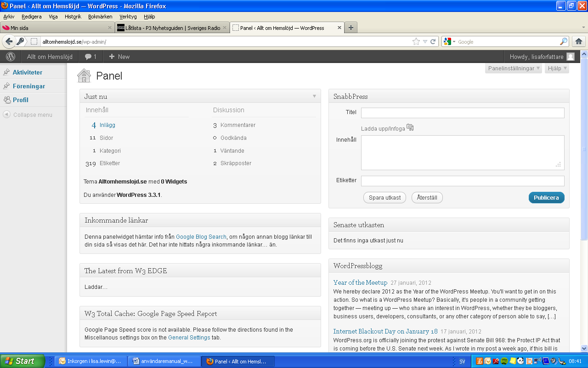Screen dimensions: 588x368
Task: Click in the Etiketter input field
Action: 463,181
